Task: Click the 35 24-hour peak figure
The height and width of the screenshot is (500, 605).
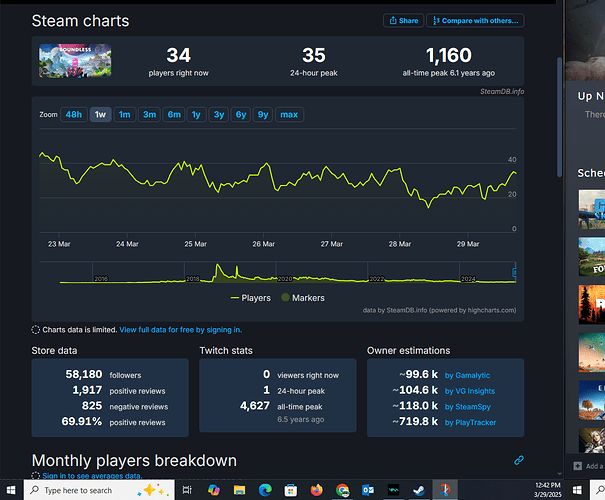Action: tap(314, 55)
